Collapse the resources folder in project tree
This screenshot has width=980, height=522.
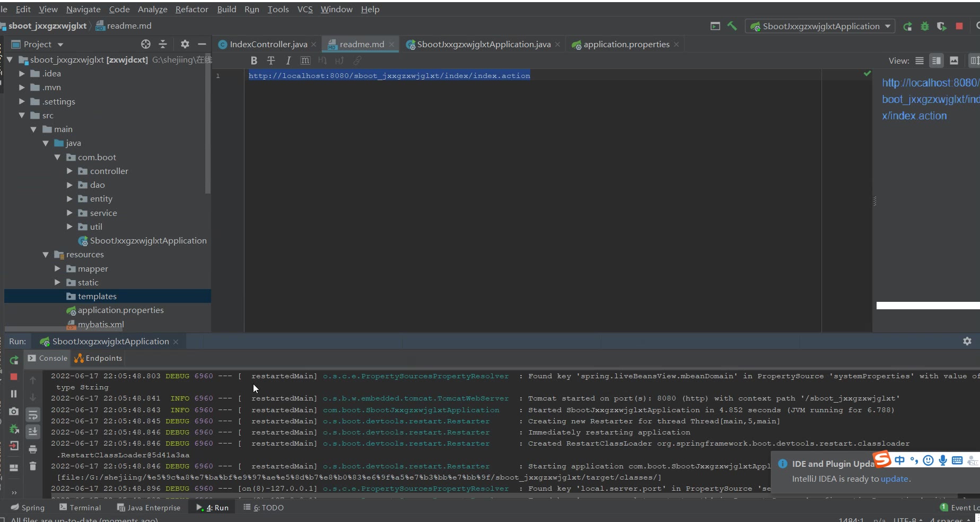click(x=46, y=255)
